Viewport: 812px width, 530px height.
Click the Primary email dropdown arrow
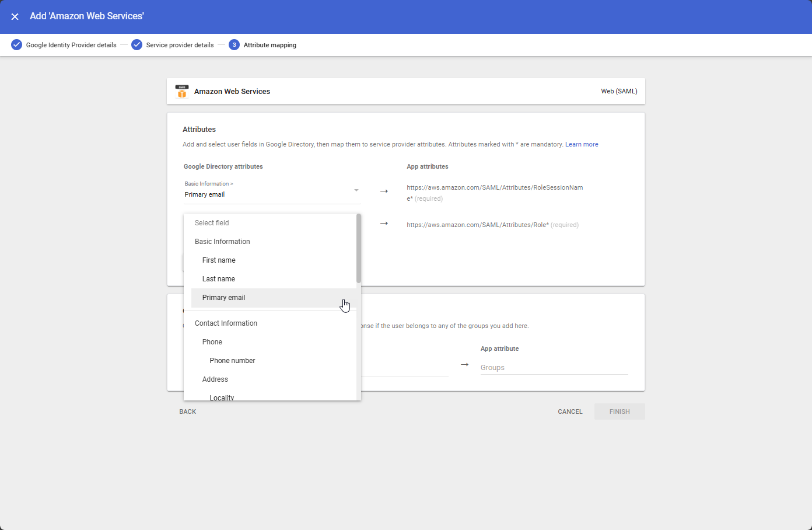pos(356,190)
